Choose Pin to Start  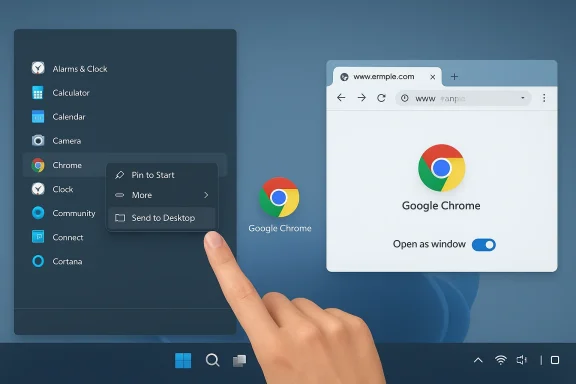[162, 175]
